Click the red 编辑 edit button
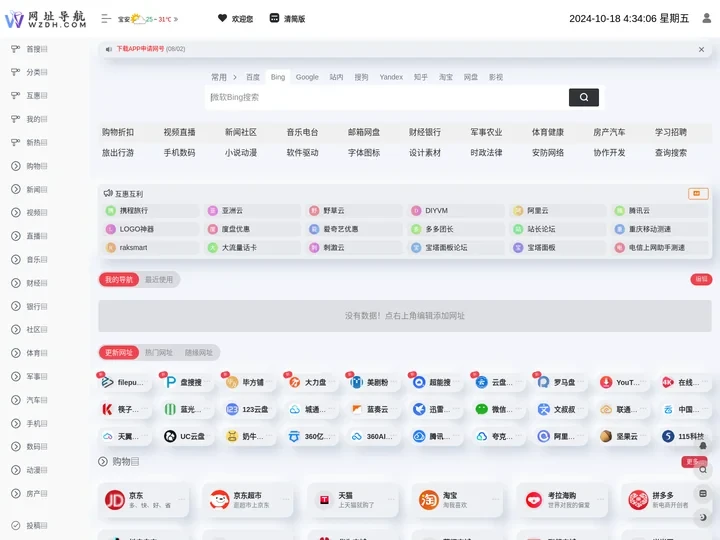Viewport: 720px width, 540px height. pyautogui.click(x=701, y=279)
